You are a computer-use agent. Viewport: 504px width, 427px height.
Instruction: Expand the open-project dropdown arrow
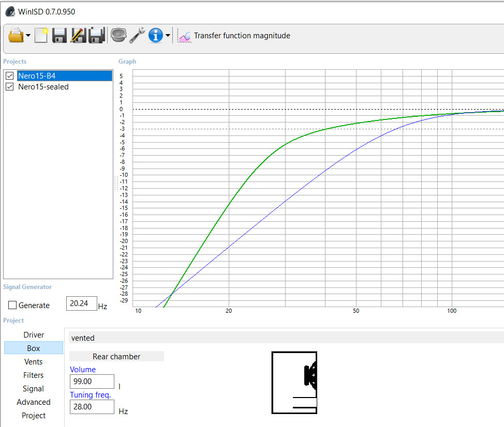click(x=28, y=35)
